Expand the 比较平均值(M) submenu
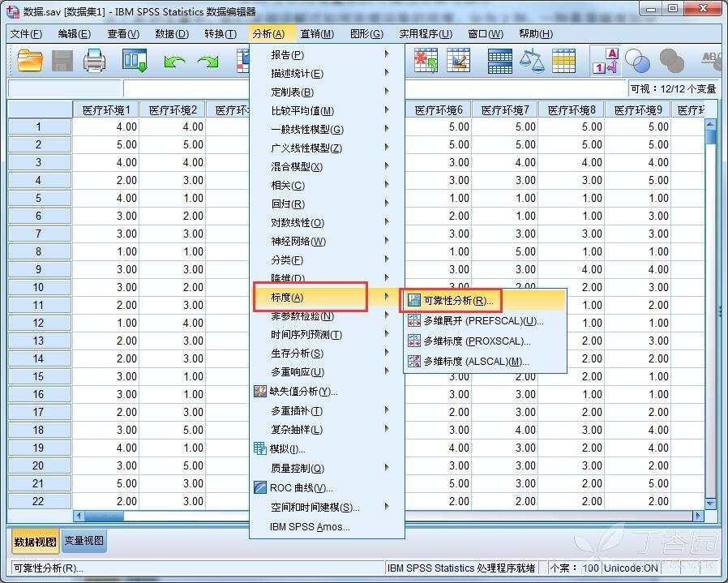 click(x=328, y=110)
